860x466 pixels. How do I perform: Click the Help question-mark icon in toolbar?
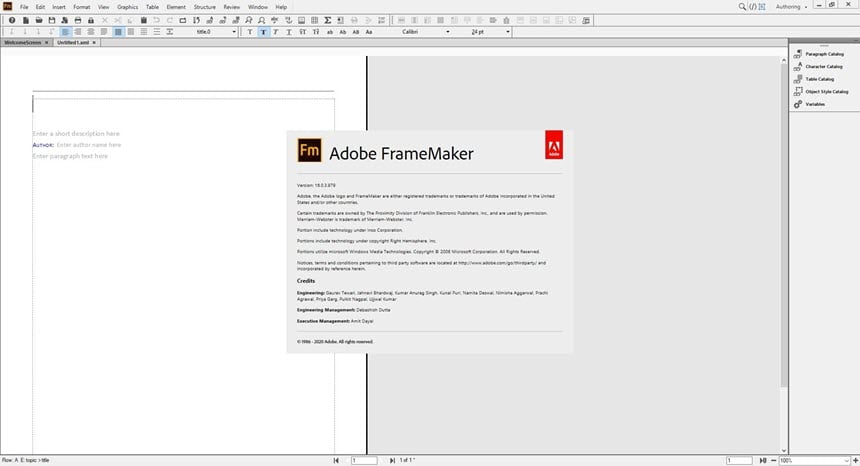(12, 20)
